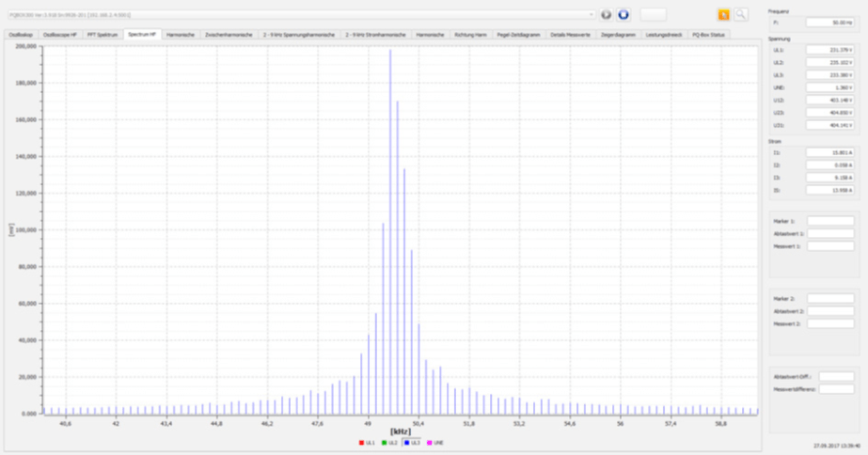
Task: Open the Zeigerdiagramm tab
Action: [x=617, y=34]
